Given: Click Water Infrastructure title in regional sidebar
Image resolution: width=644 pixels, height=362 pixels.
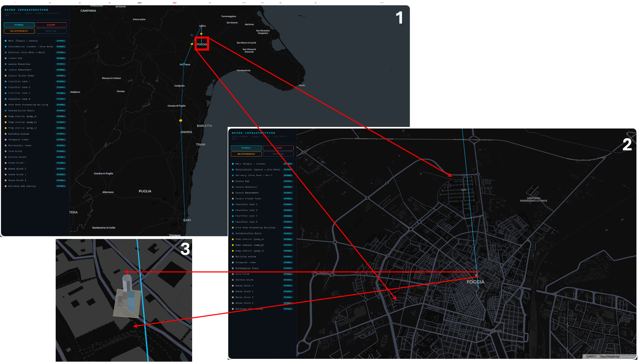Looking at the screenshot, I should pos(26,10).
